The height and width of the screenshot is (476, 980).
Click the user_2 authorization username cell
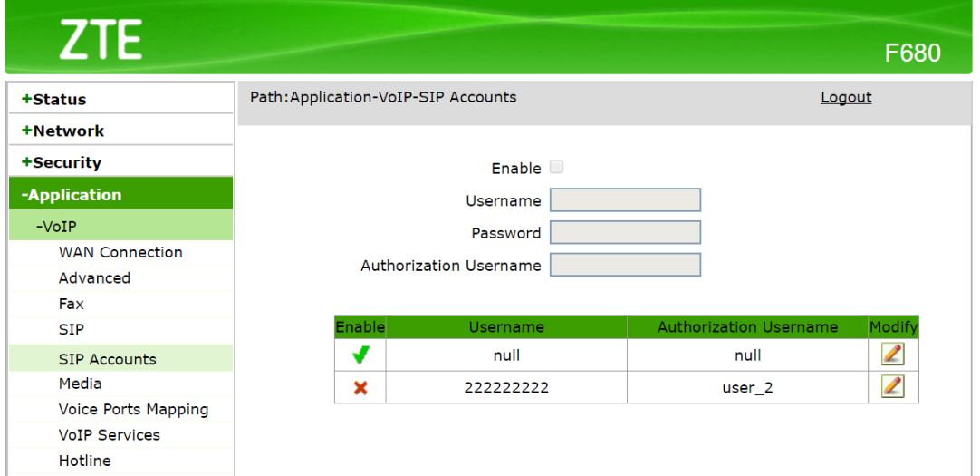click(747, 387)
